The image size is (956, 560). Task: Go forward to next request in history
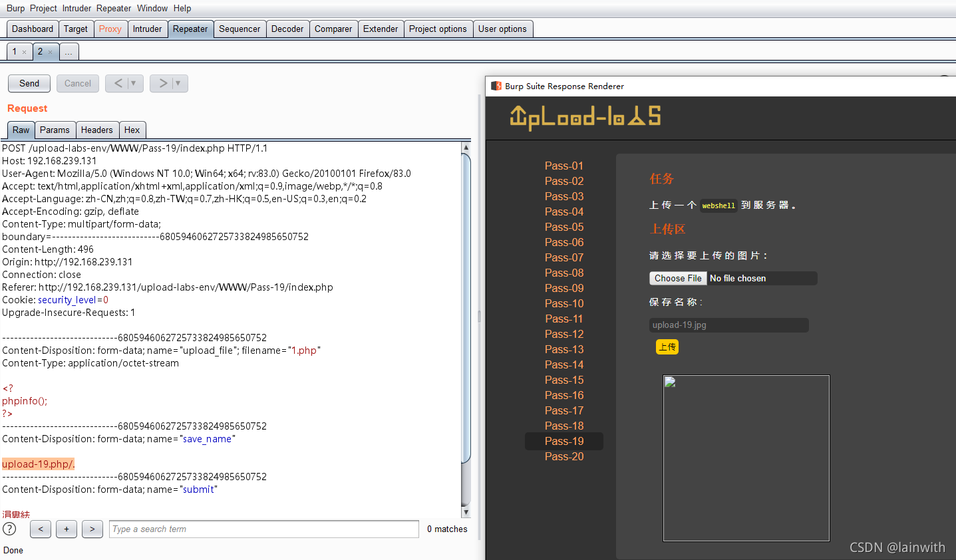(x=163, y=83)
